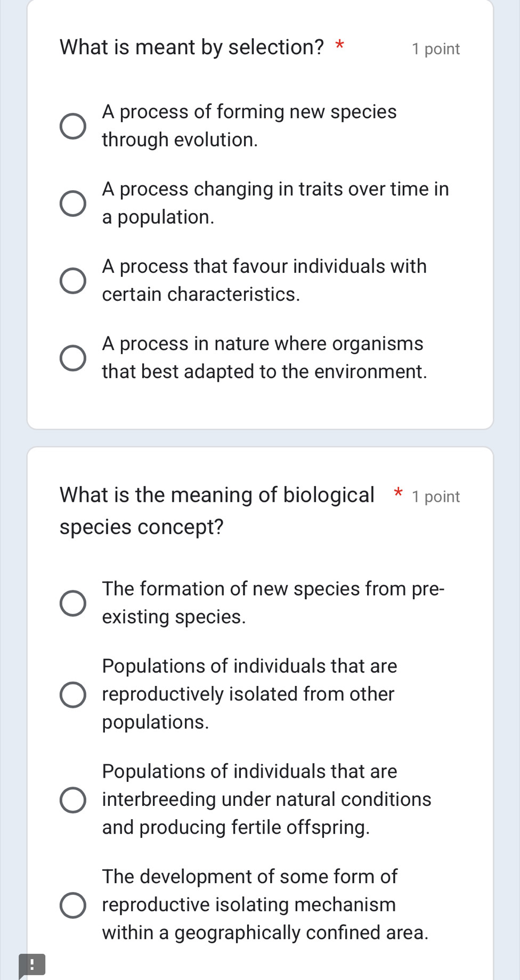520x980 pixels.
Task: Choose "Populations of individuals that are reproductively isolated"
Action: coord(74,693)
